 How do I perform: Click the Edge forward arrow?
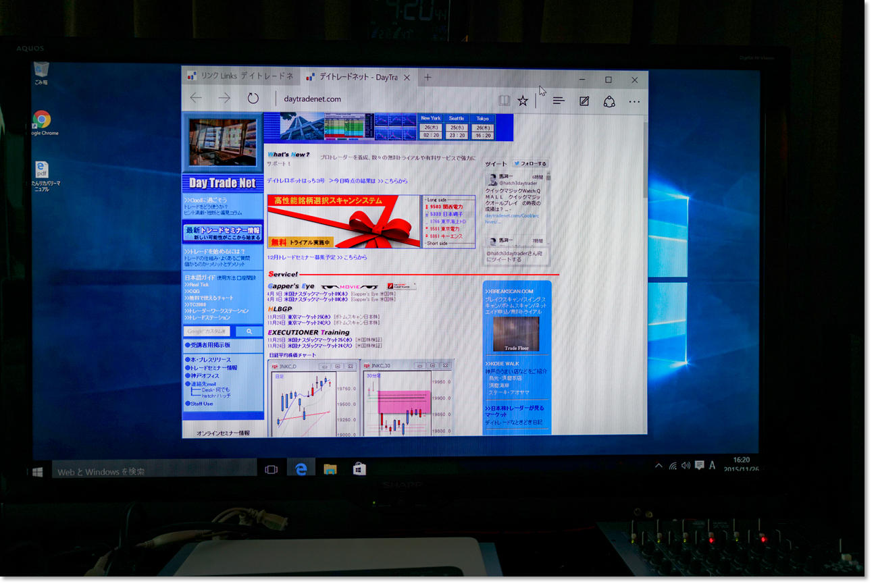pos(224,99)
